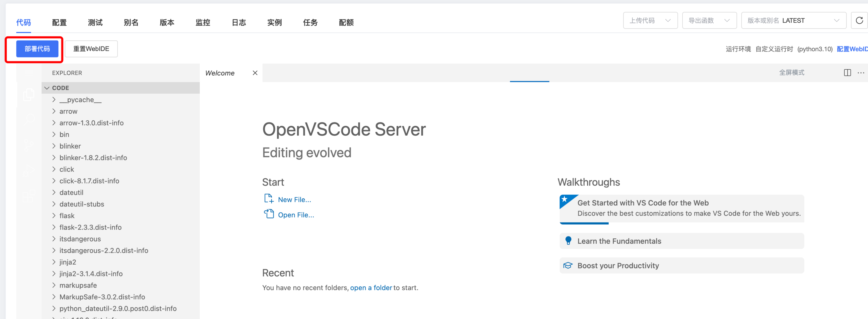
Task: Open the 导出函数 dropdown
Action: pos(709,21)
